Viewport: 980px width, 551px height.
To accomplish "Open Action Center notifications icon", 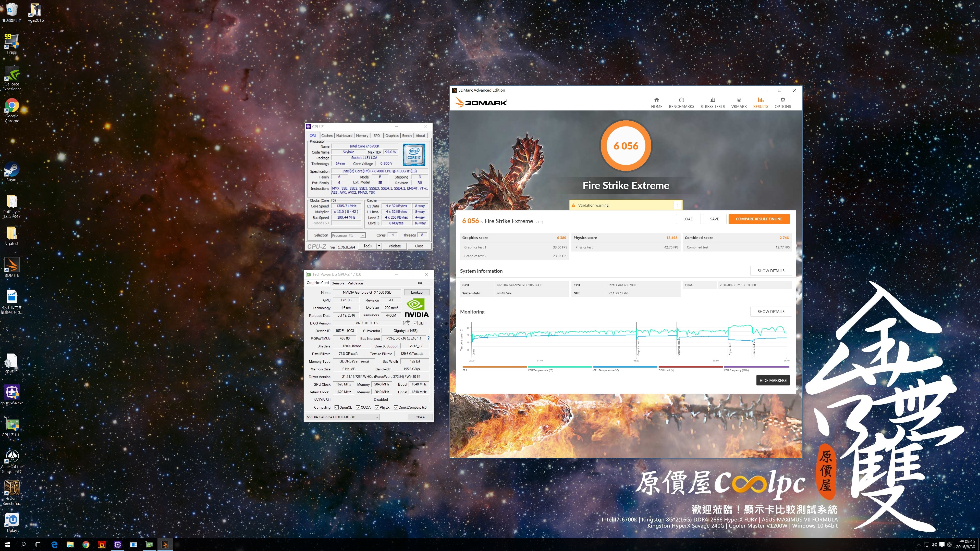I will pyautogui.click(x=941, y=545).
